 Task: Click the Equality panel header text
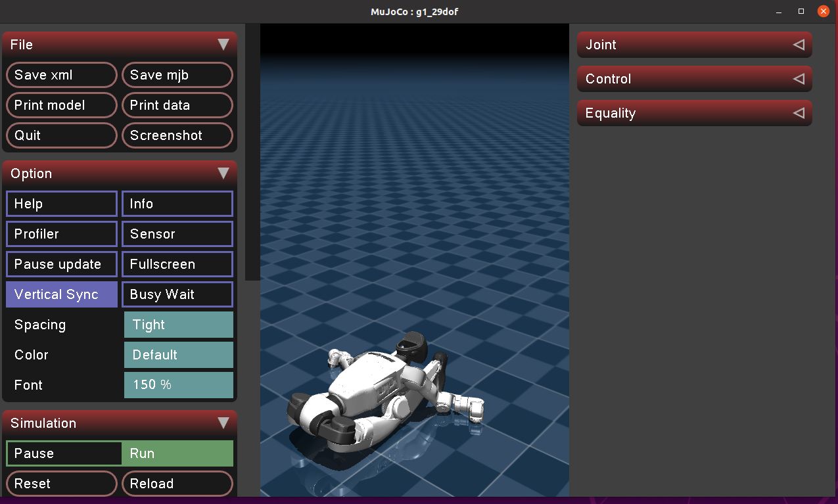tap(611, 113)
